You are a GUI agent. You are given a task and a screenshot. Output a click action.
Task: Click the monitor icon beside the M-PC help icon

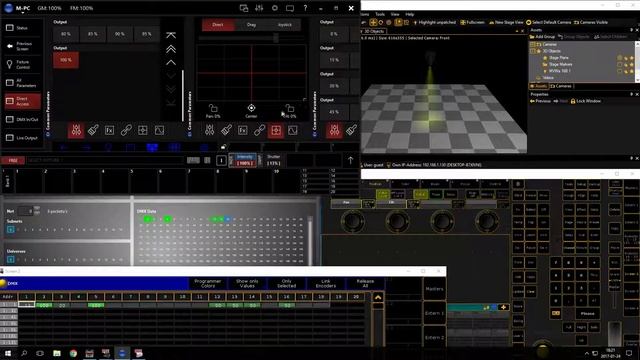(x=290, y=8)
